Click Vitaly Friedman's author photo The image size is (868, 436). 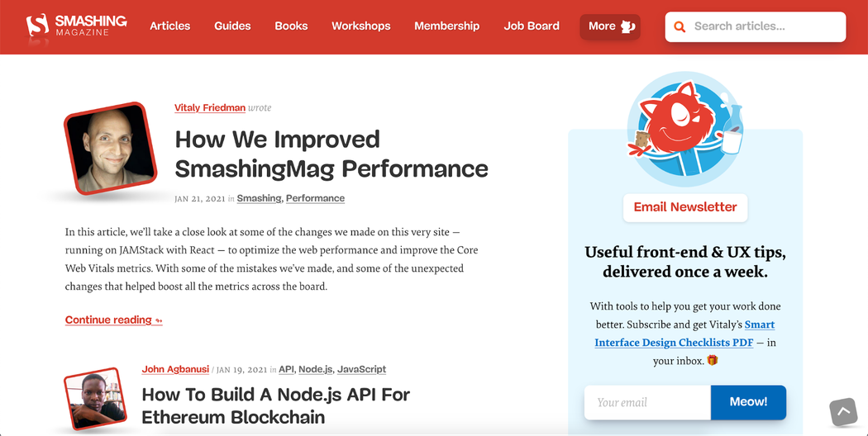[x=111, y=149]
